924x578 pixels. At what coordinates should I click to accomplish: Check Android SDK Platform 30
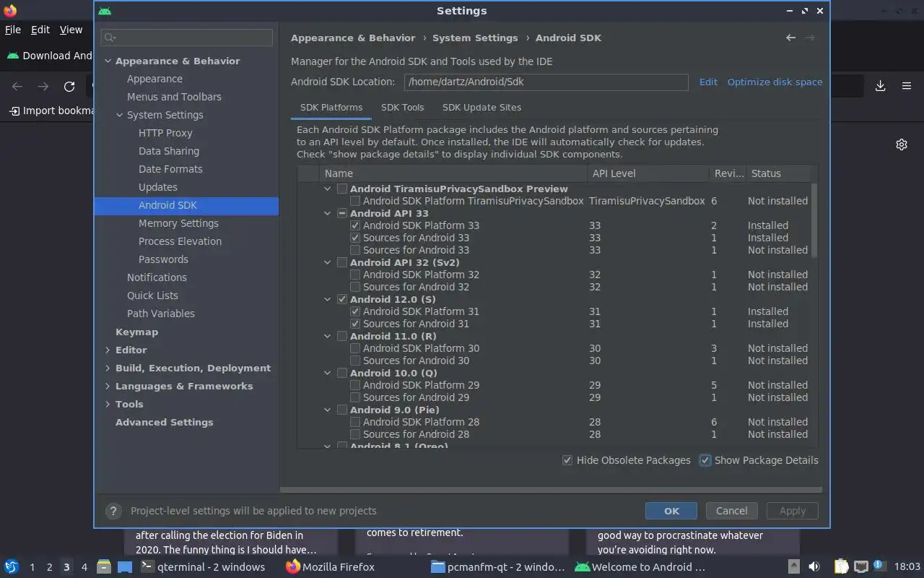click(355, 348)
